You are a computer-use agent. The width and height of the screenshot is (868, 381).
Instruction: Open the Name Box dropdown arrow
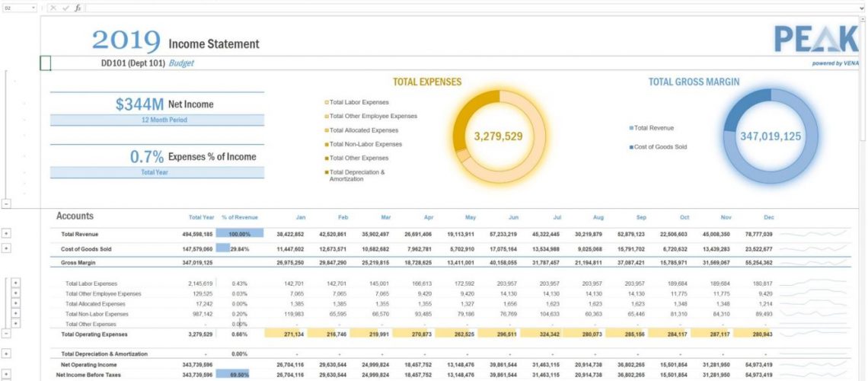(x=34, y=8)
